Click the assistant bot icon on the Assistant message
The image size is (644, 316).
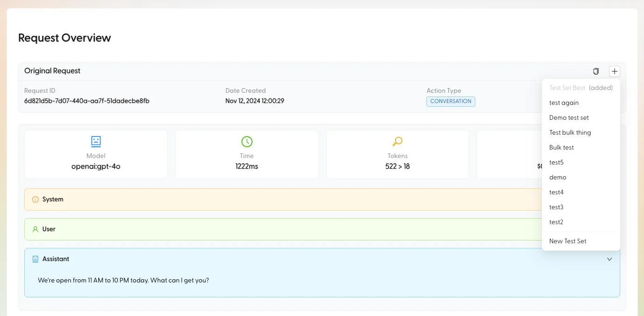tap(35, 258)
